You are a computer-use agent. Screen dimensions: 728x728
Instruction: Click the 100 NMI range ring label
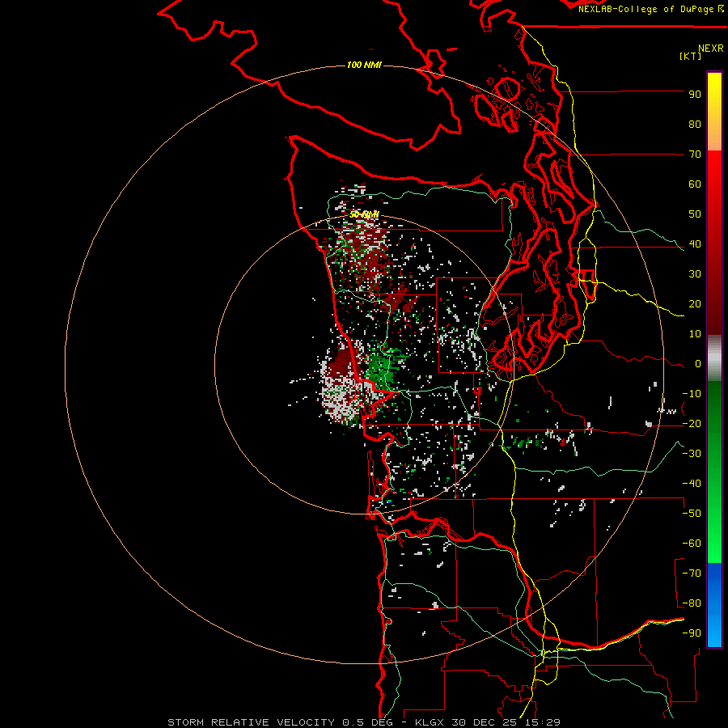[364, 65]
